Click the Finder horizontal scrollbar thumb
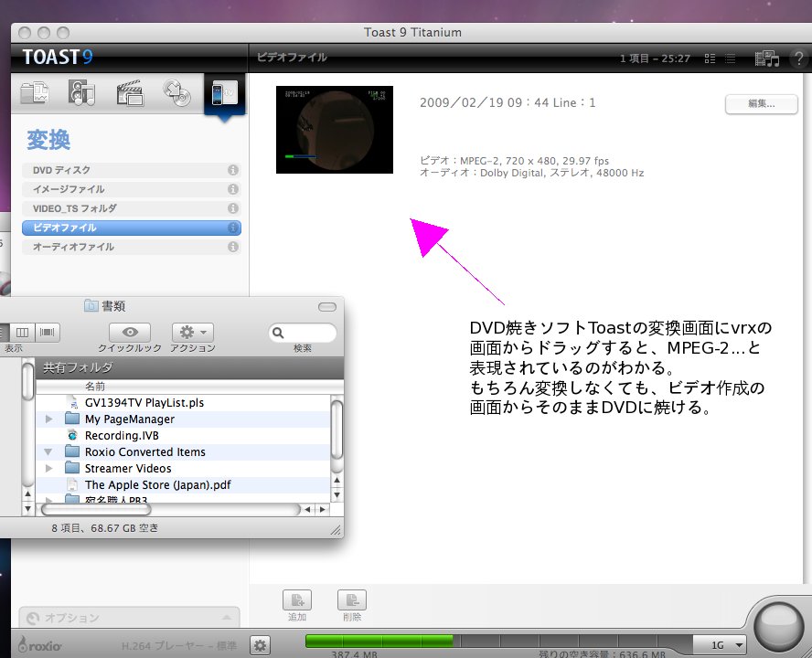The height and width of the screenshot is (658, 812). coord(96,509)
